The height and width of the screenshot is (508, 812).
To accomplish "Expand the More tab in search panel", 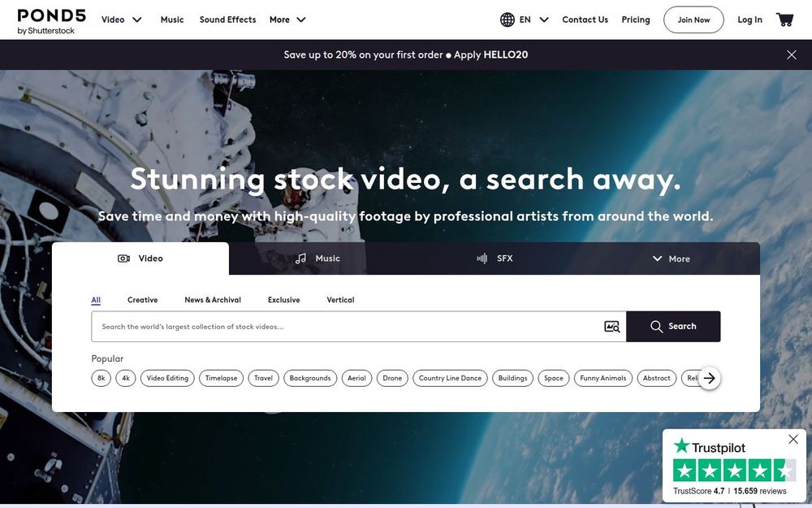I will click(672, 258).
